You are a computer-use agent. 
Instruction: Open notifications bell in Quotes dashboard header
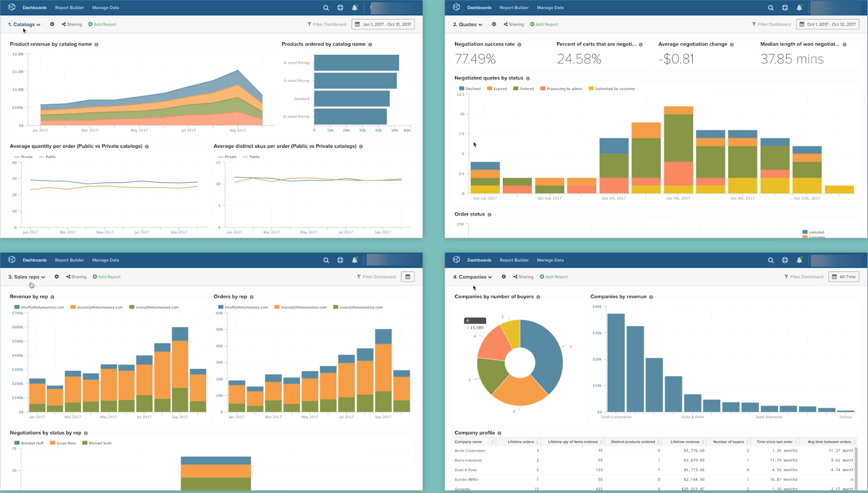tap(799, 8)
